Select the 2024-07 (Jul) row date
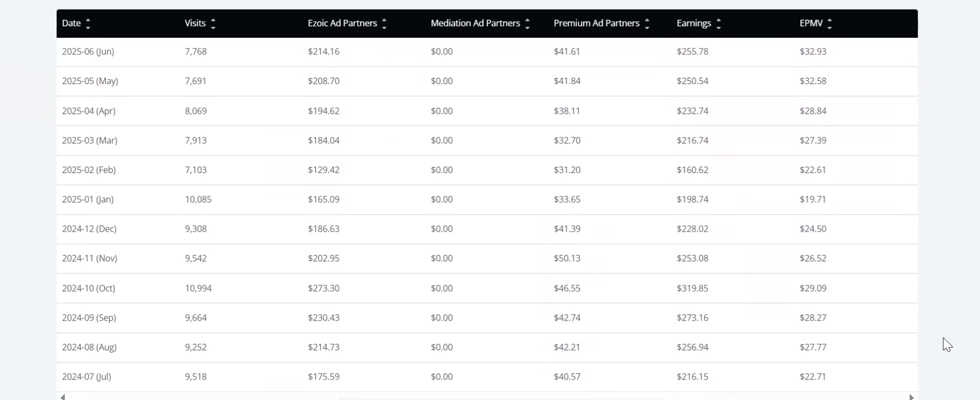980x400 pixels. 86,377
